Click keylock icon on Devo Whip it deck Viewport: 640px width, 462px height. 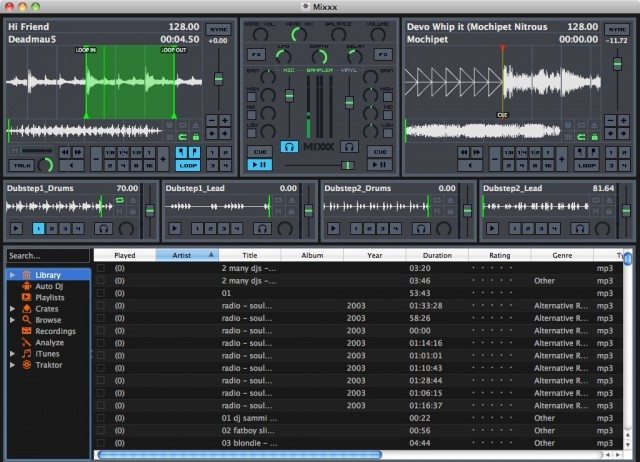(595, 137)
